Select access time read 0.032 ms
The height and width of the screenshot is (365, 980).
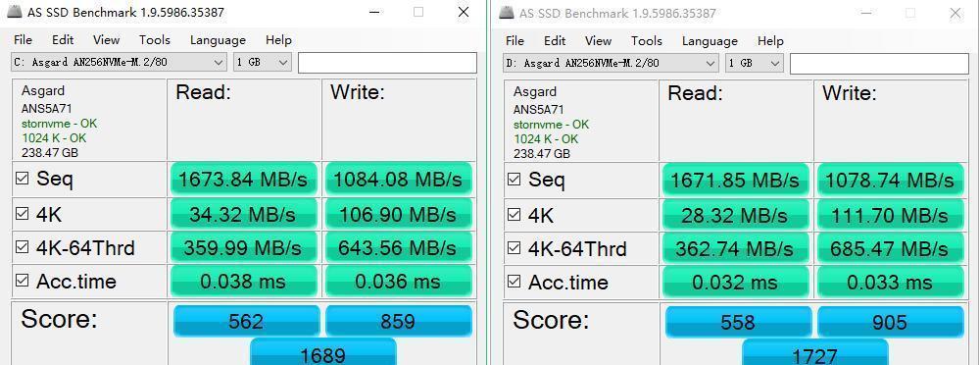pos(735,282)
